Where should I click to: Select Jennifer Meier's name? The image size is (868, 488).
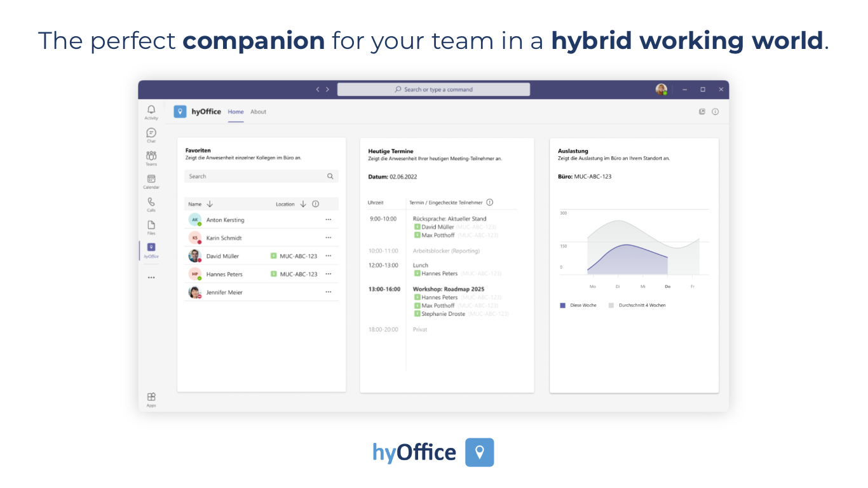[224, 292]
